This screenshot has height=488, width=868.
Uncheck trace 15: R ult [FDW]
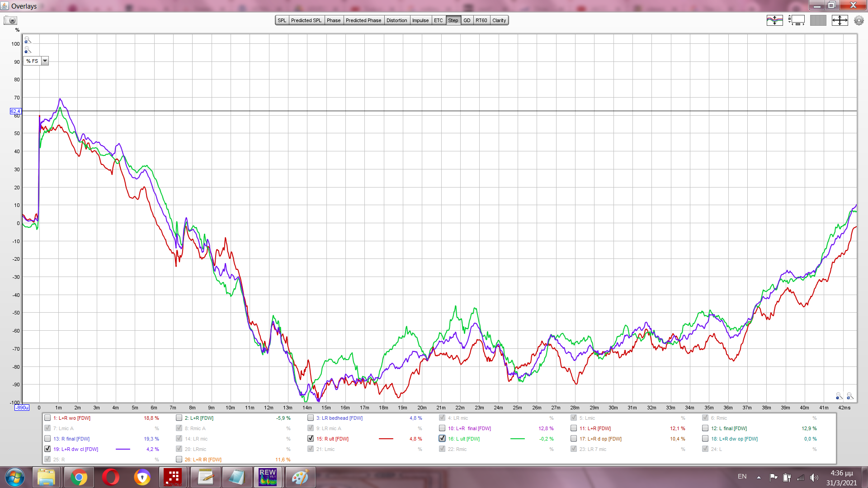311,438
